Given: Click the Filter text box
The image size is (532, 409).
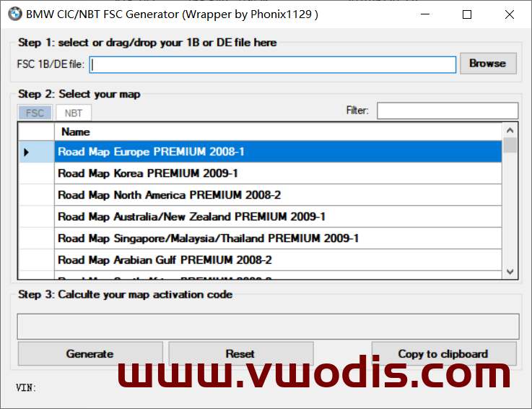Looking at the screenshot, I should 447,111.
